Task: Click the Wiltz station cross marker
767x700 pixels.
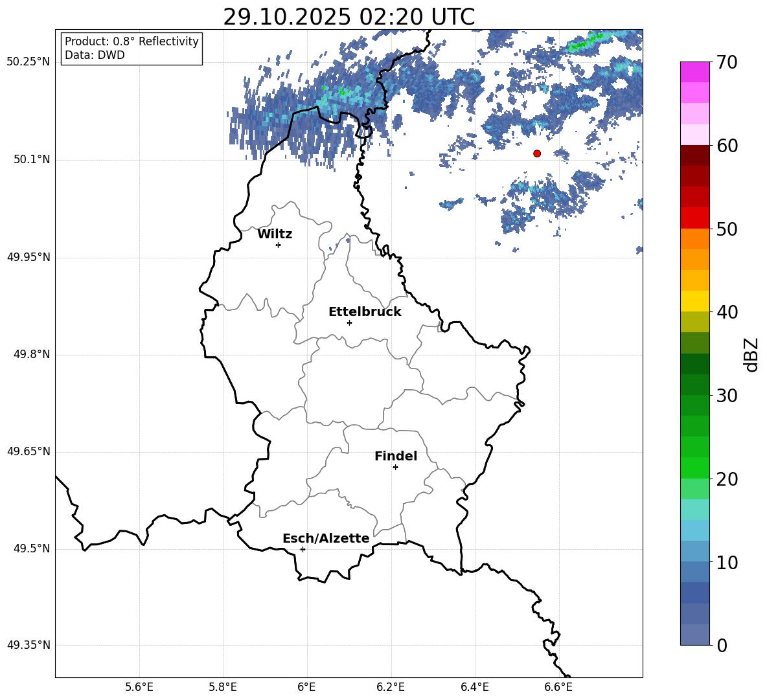Action: (279, 245)
